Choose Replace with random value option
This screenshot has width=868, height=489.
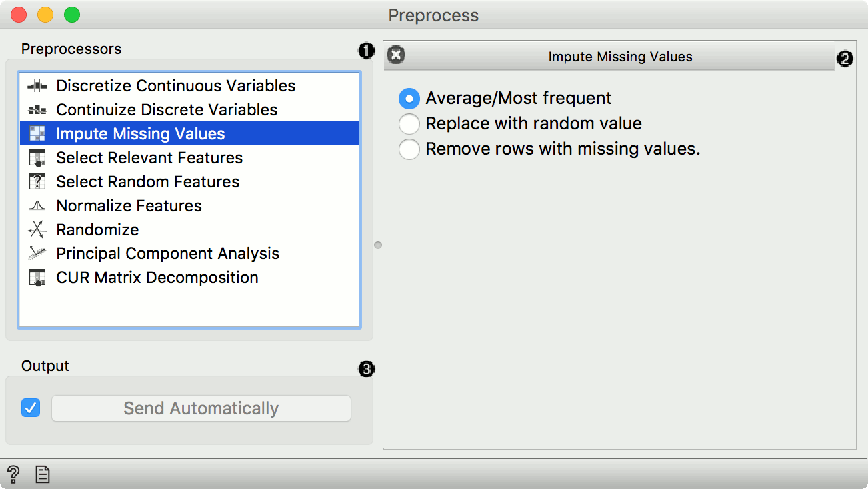pyautogui.click(x=409, y=124)
